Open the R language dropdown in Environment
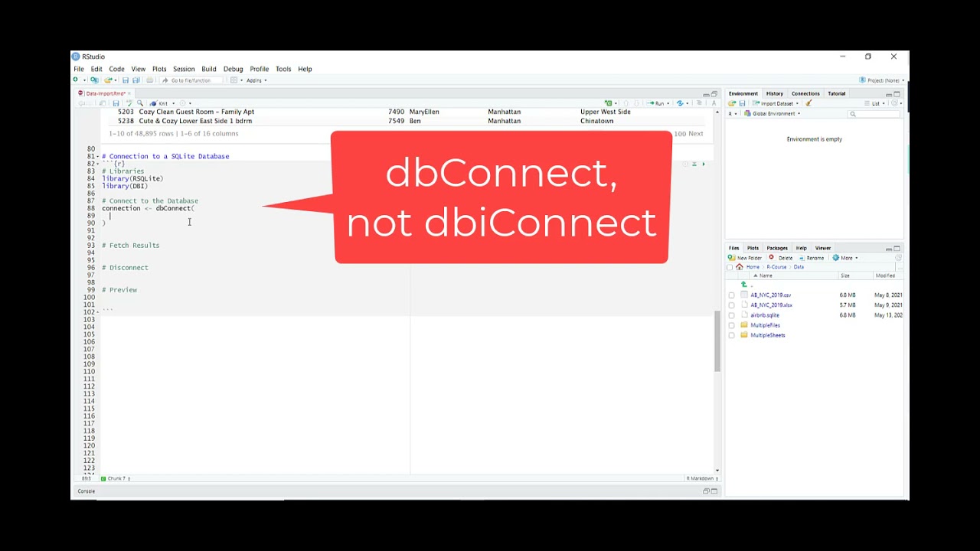The width and height of the screenshot is (980, 551). pos(732,113)
